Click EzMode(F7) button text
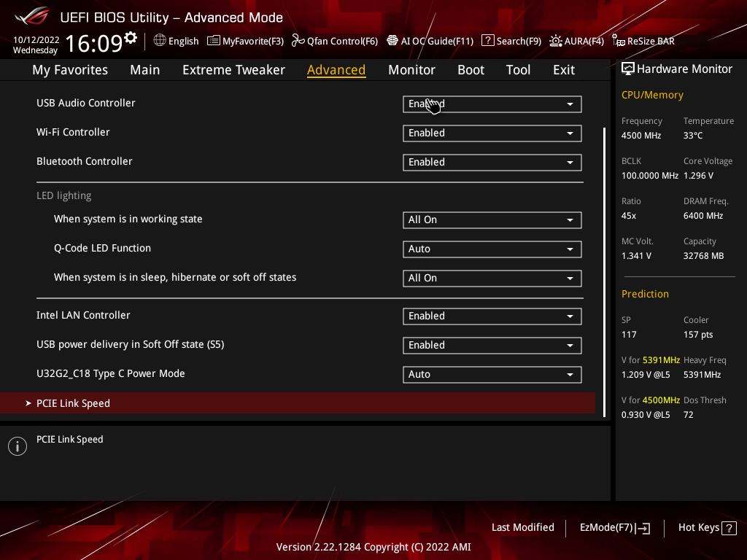The width and height of the screenshot is (747, 560). point(606,528)
